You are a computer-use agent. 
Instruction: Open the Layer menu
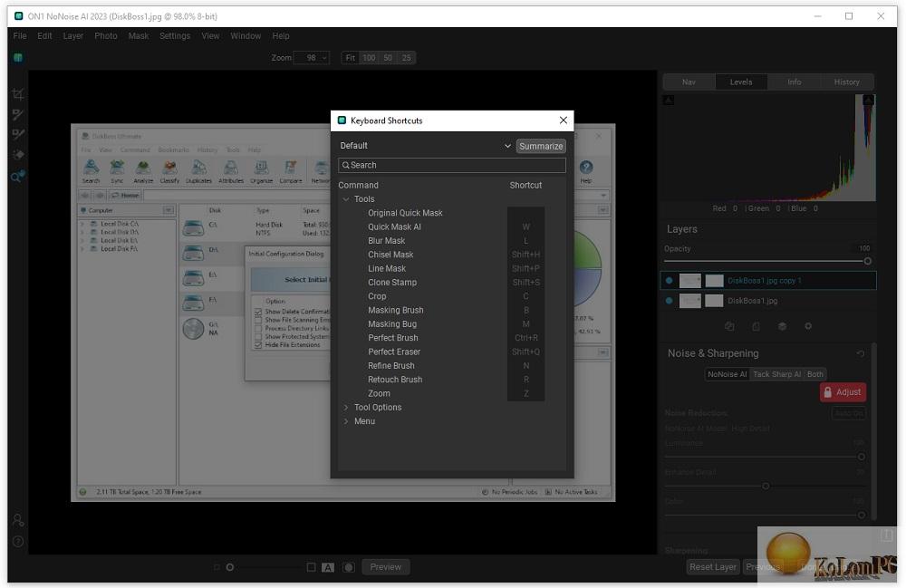pyautogui.click(x=72, y=36)
